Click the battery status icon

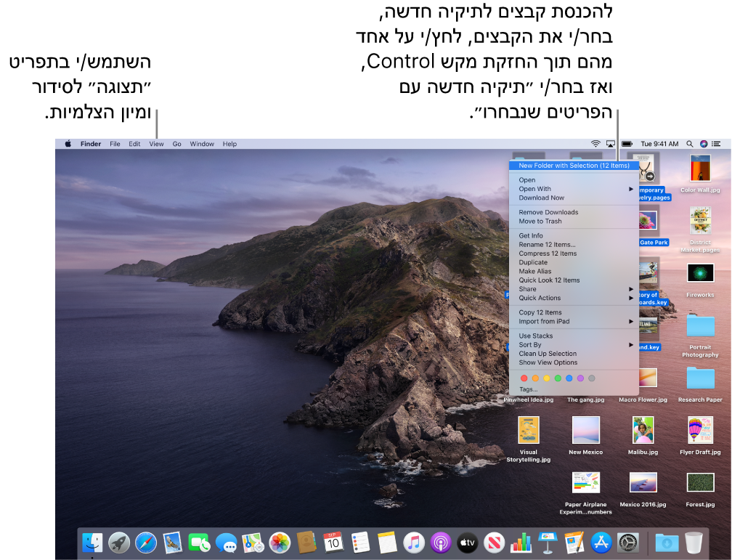[627, 144]
